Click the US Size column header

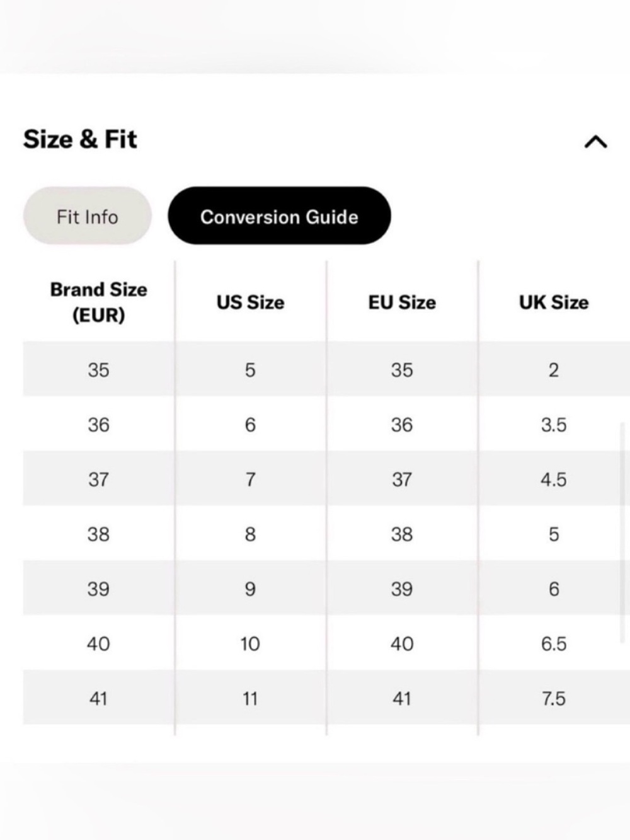251,302
